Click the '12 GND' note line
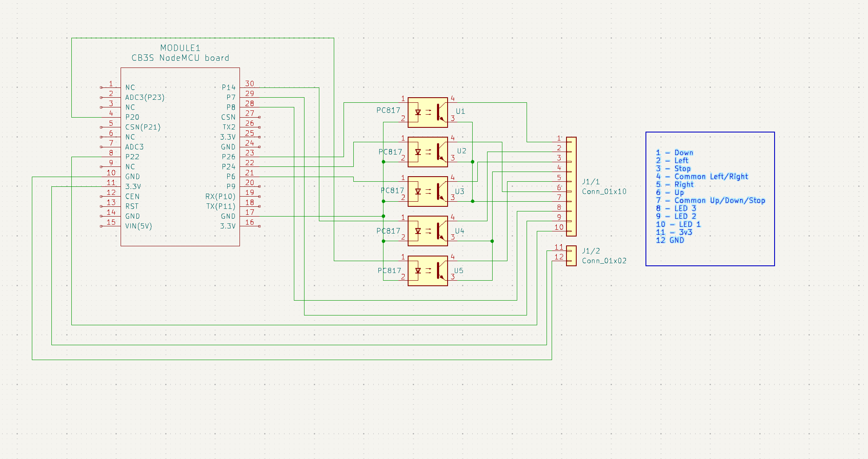 [x=670, y=240]
